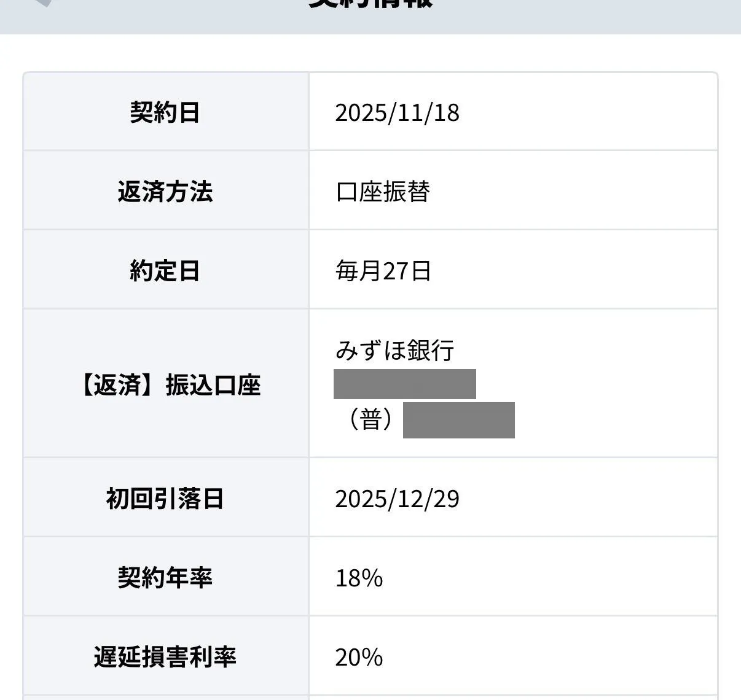
Task: Click the redacted branch name box
Action: tap(404, 384)
